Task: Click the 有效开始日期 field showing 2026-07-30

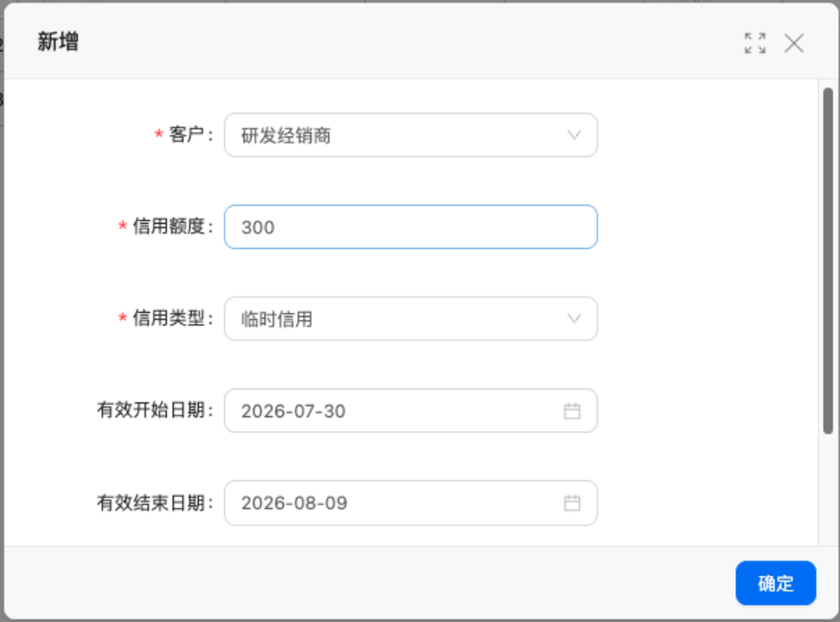Action: coord(410,411)
